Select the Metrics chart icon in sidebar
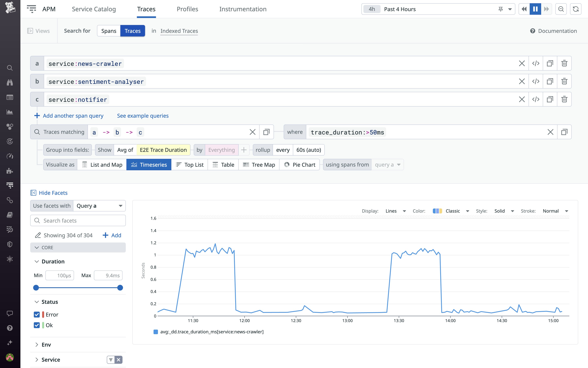The image size is (588, 368). [x=10, y=112]
